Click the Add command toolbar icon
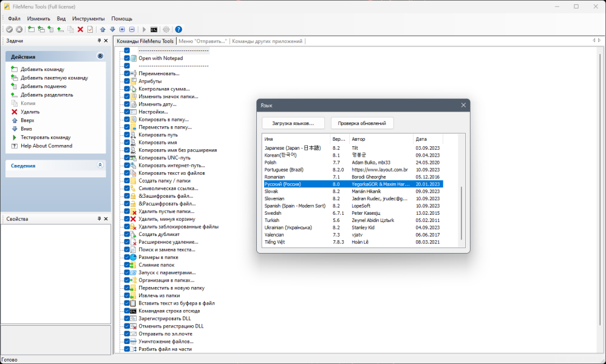This screenshot has width=606, height=364. point(32,29)
